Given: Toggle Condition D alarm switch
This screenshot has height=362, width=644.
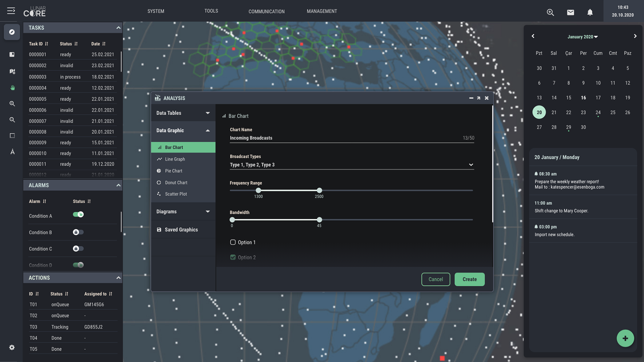Looking at the screenshot, I should pyautogui.click(x=78, y=265).
